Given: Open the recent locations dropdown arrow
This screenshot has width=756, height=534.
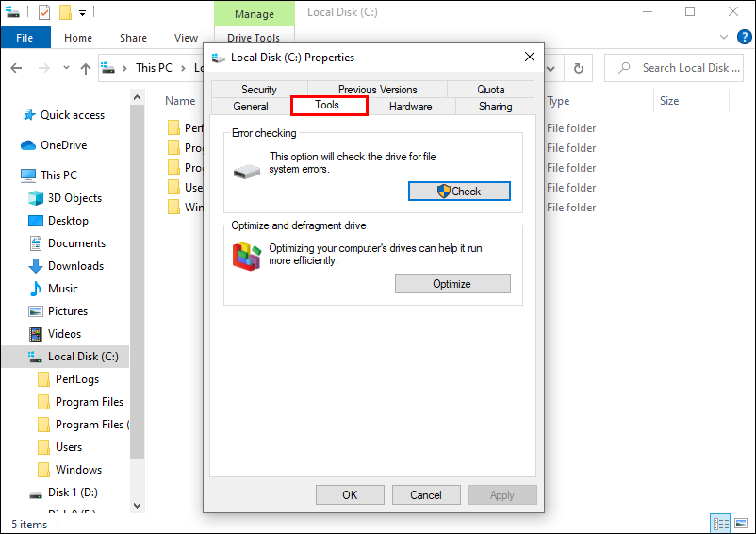Looking at the screenshot, I should click(67, 68).
